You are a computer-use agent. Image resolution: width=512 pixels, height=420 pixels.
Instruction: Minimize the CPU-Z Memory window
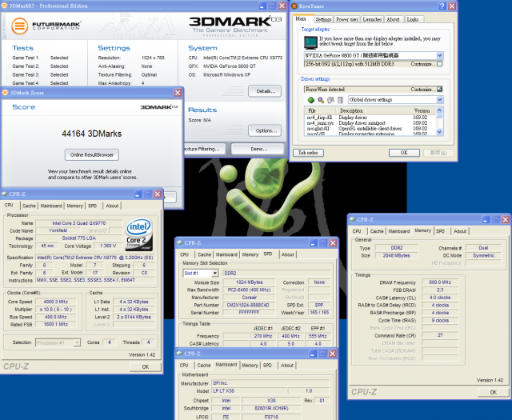click(x=486, y=219)
